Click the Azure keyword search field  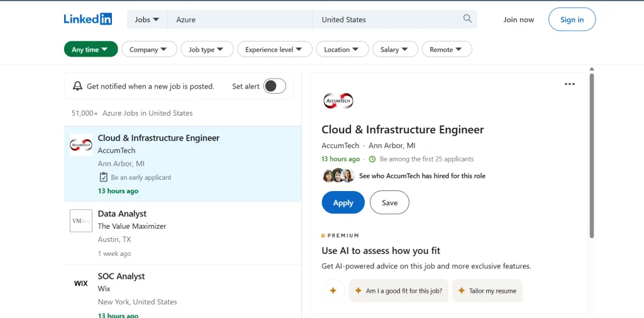(240, 19)
